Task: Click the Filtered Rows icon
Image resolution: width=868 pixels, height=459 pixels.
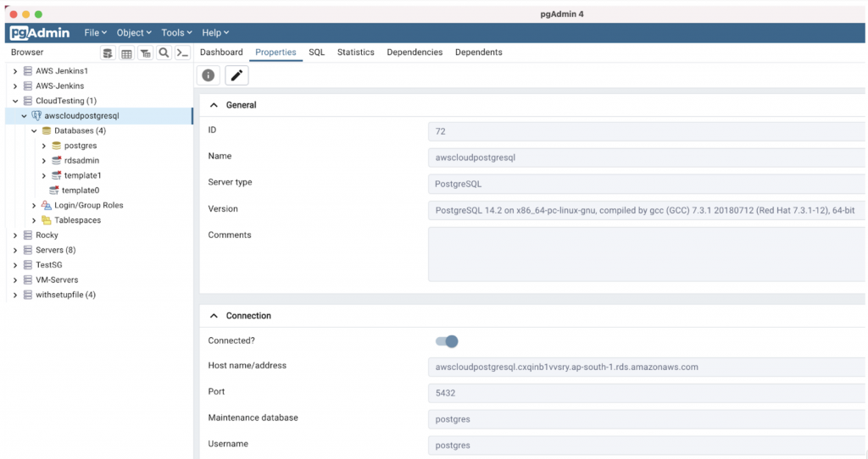Action: (145, 53)
